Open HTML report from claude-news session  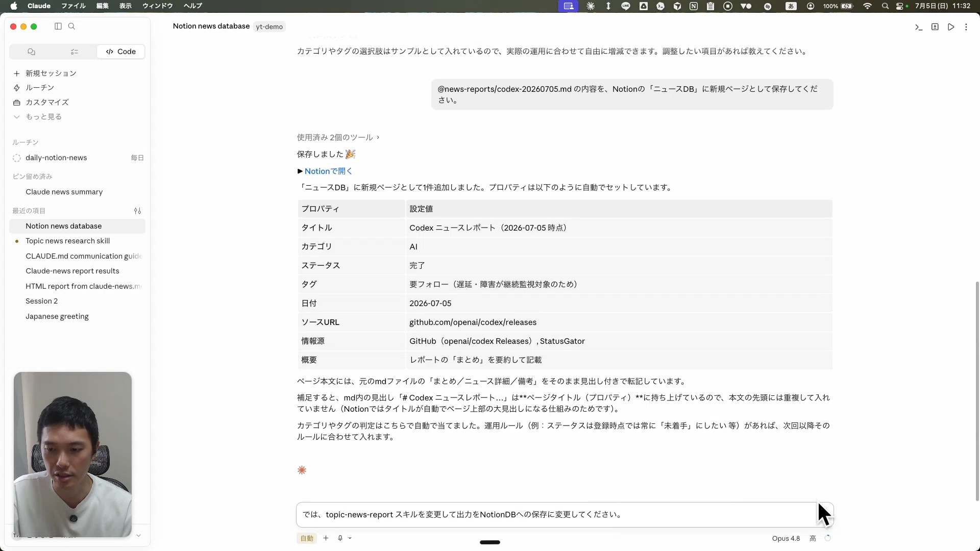point(78,286)
